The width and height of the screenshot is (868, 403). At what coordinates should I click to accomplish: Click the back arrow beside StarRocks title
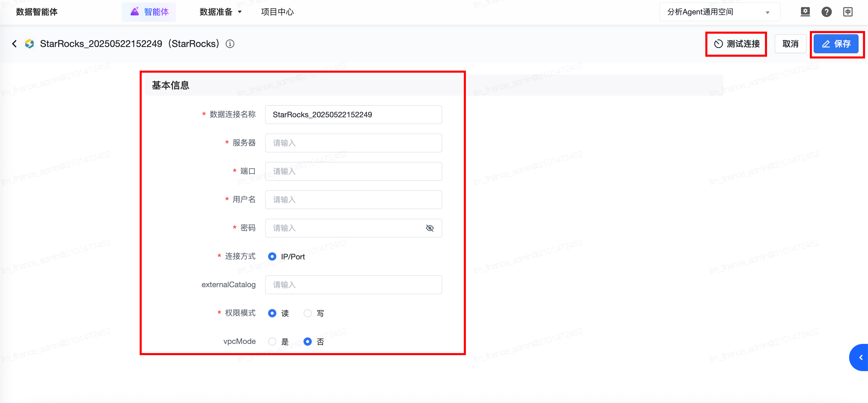14,44
